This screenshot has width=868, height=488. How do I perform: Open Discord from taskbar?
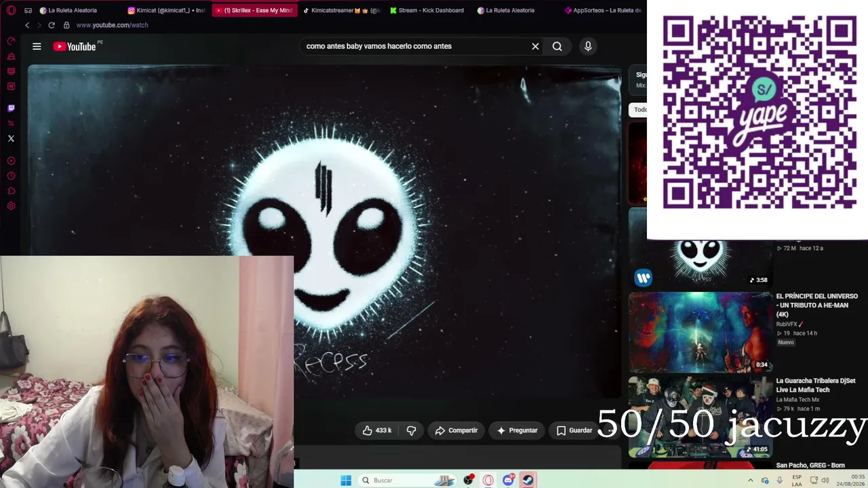(x=508, y=481)
